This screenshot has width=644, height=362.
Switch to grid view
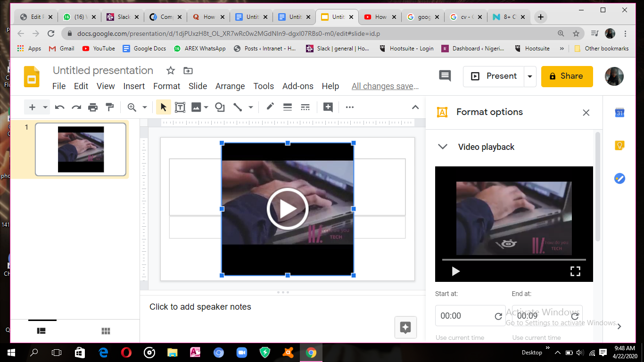(x=106, y=331)
